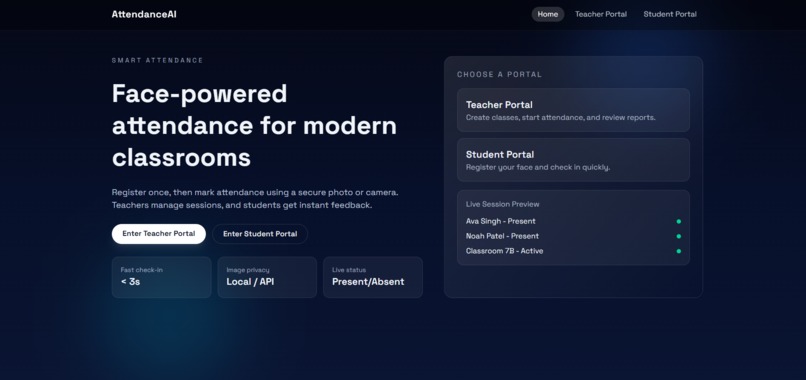Click the green status dot for Noah Patel
806x380 pixels.
(x=679, y=237)
